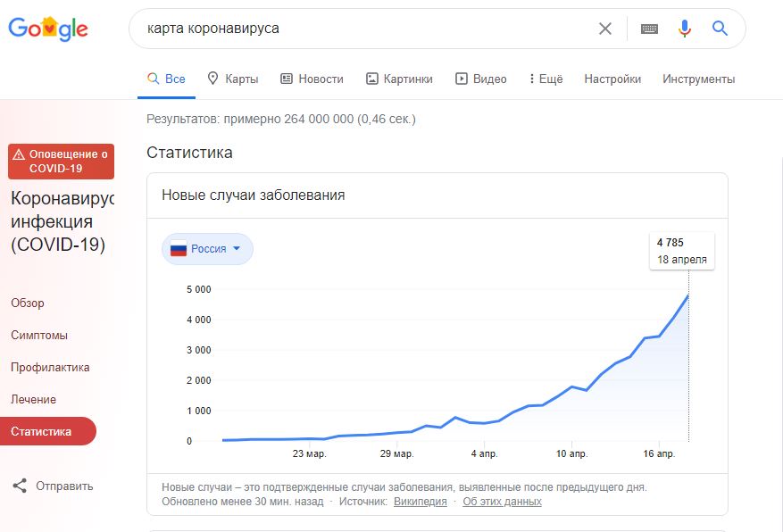
Task: Select the Симптомы section toggle
Action: [x=38, y=335]
